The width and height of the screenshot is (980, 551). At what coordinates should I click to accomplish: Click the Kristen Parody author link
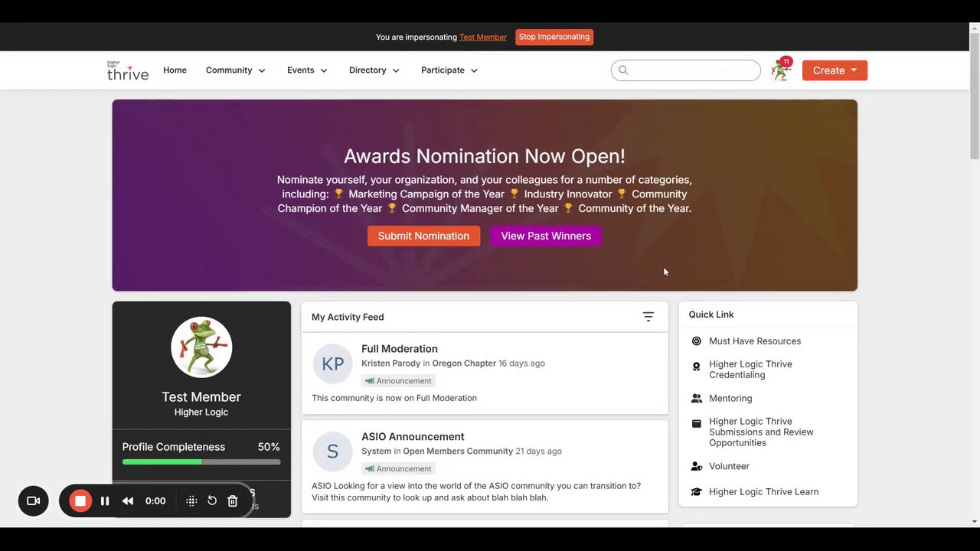coord(390,364)
